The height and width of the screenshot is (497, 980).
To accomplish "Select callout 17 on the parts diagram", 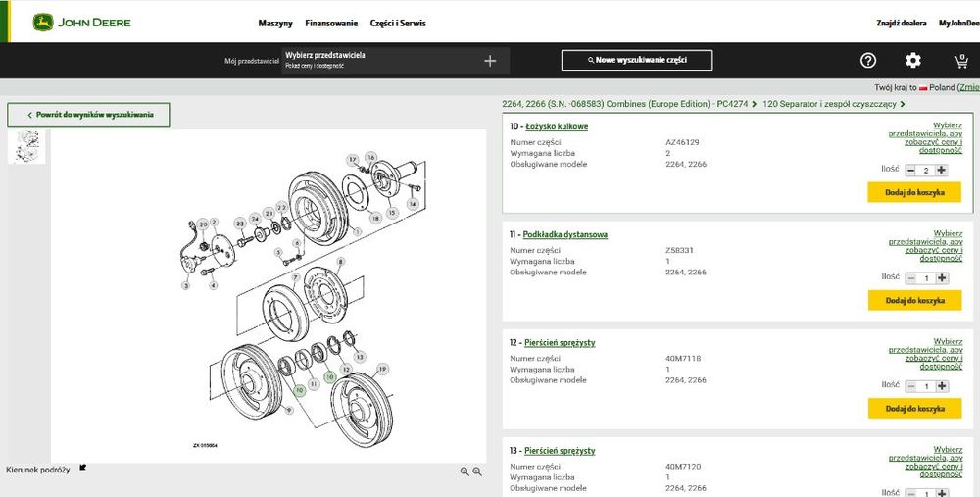I will 353,160.
